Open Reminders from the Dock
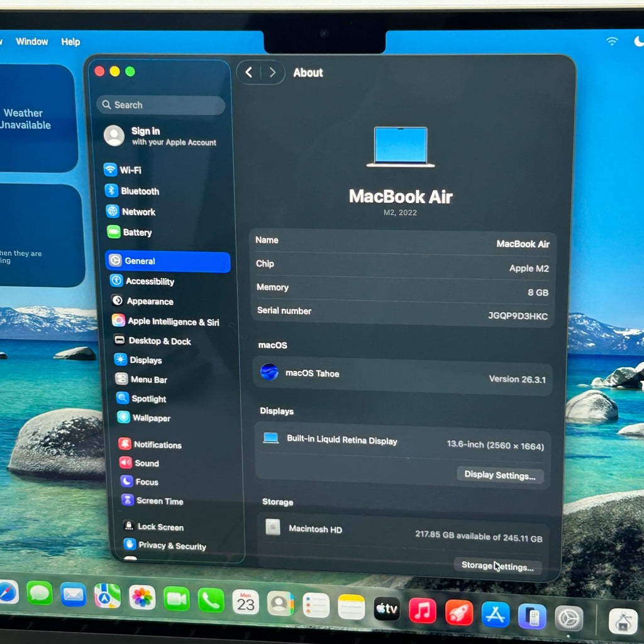The height and width of the screenshot is (644, 644). [x=316, y=605]
